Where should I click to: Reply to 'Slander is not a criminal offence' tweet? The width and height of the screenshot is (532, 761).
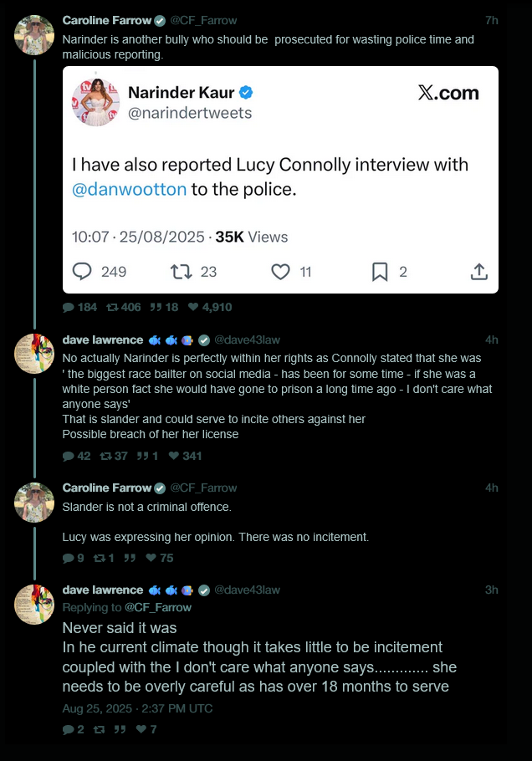pyautogui.click(x=74, y=558)
